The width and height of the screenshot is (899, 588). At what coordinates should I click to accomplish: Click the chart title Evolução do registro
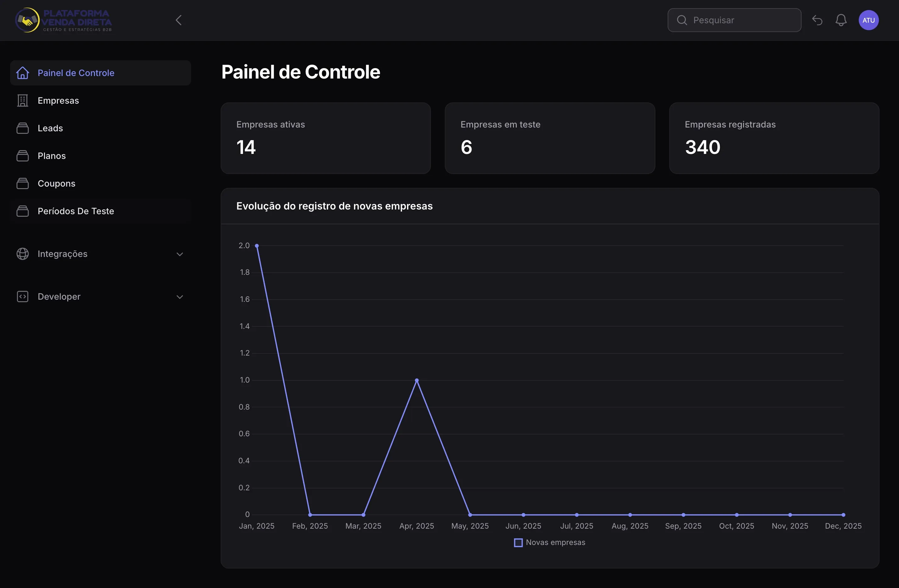(334, 206)
